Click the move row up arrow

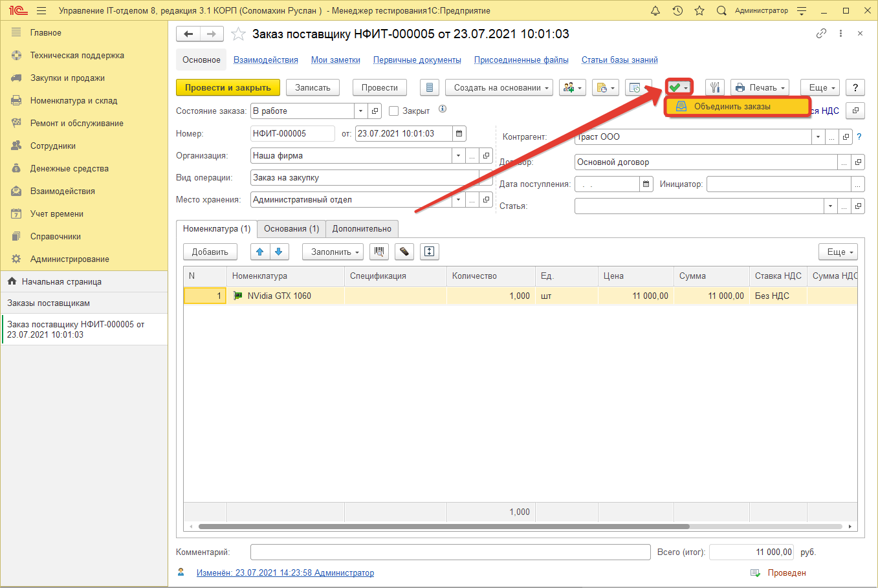pos(260,252)
